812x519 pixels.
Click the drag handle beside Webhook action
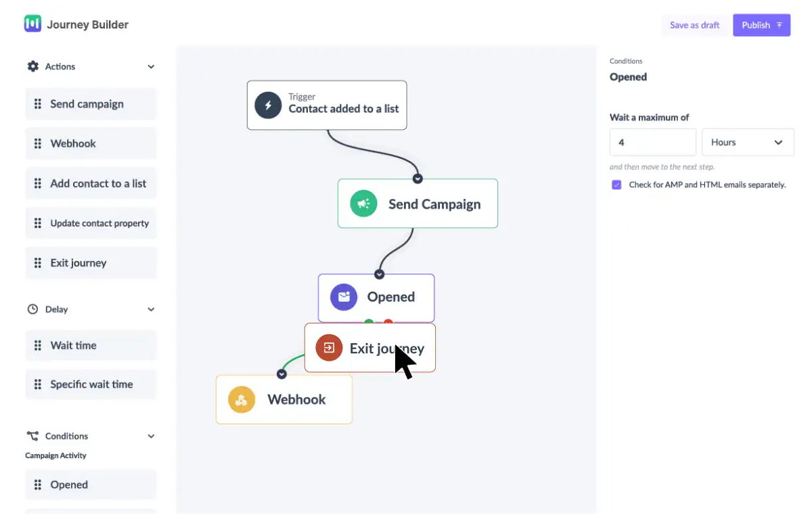pyautogui.click(x=37, y=143)
